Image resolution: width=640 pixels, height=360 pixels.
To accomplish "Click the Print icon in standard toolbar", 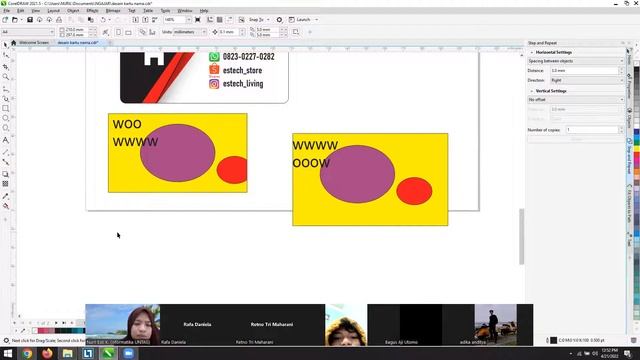I will point(59,20).
